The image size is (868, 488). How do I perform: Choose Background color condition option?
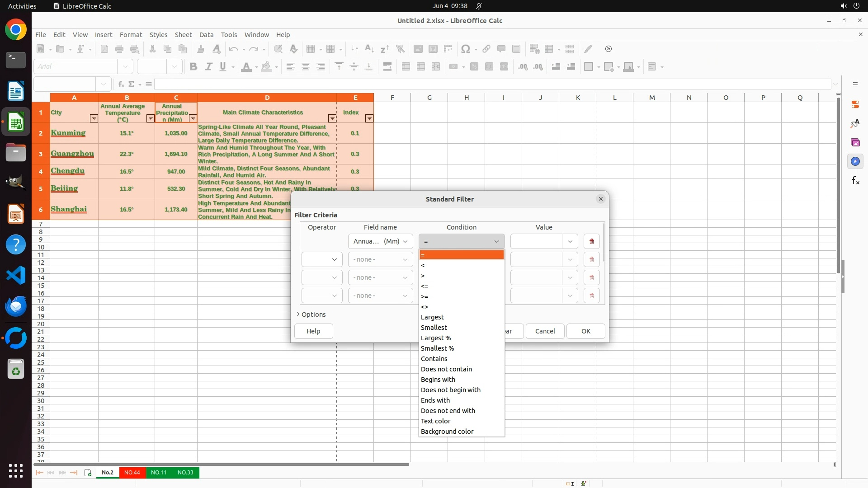[447, 432]
